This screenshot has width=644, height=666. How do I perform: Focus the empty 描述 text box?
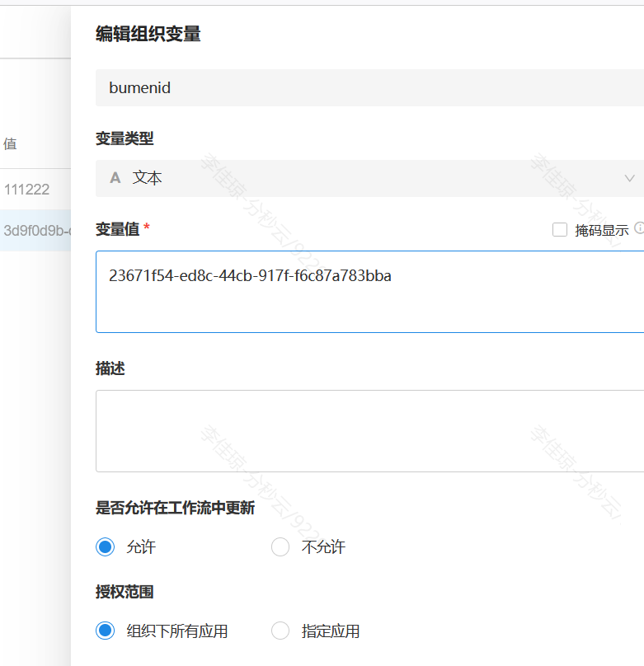[x=369, y=430]
